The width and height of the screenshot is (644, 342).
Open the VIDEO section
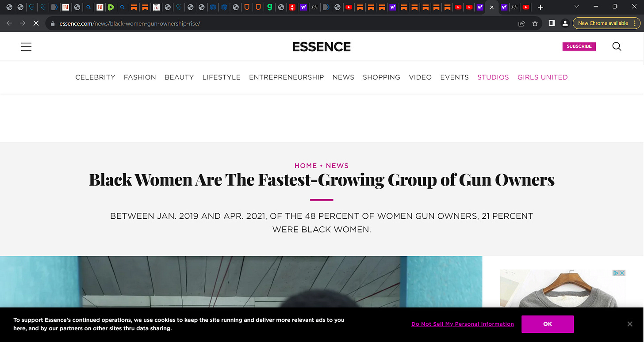point(420,77)
